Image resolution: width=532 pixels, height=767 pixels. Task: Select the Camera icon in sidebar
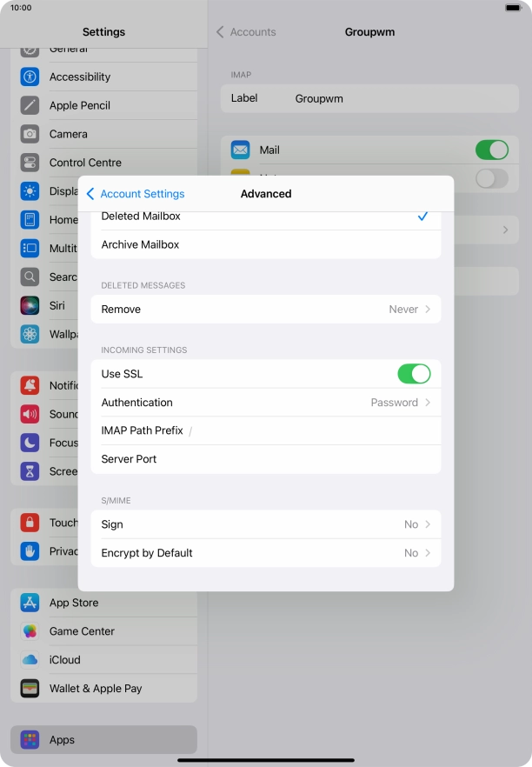(30, 134)
